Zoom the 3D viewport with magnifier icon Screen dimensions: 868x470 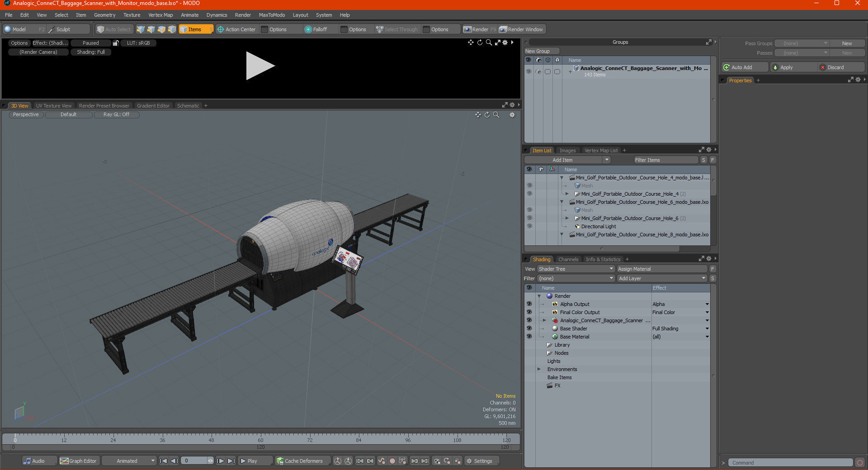[496, 115]
